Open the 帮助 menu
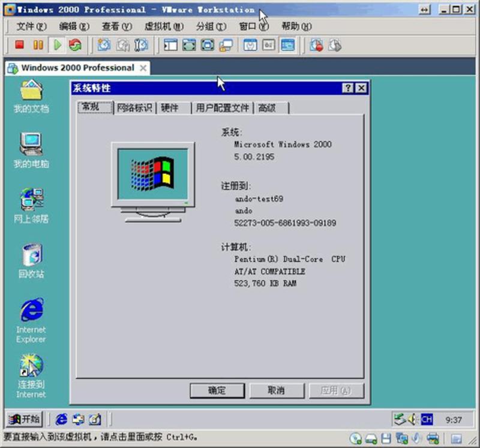 click(x=296, y=26)
